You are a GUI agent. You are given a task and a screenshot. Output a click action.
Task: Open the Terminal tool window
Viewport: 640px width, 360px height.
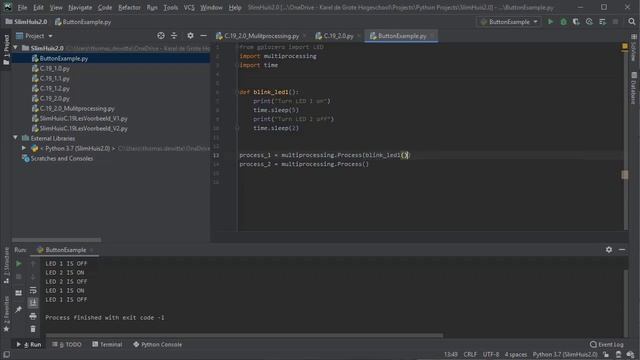tap(107, 344)
